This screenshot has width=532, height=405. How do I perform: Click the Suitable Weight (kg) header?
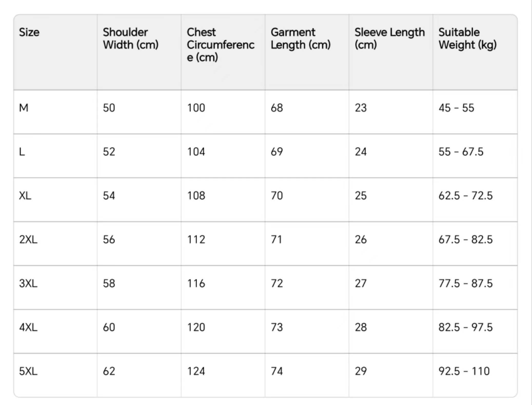click(467, 39)
